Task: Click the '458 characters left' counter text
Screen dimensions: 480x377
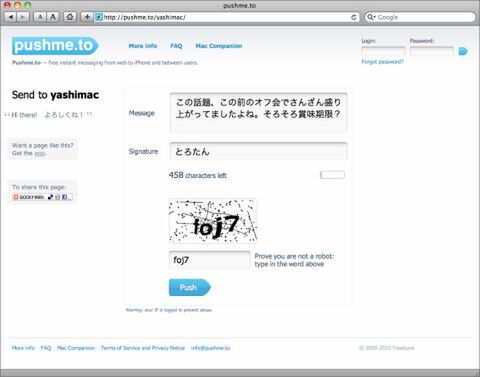Action: pos(198,175)
